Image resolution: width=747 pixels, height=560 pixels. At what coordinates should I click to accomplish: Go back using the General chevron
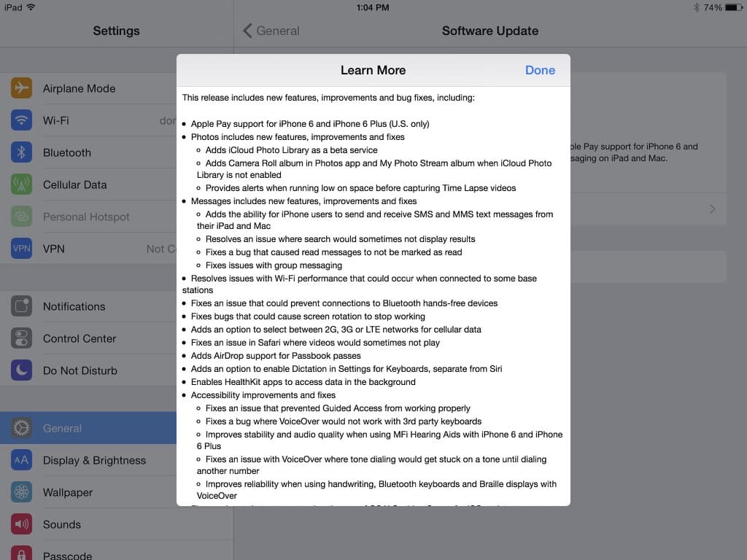point(248,31)
